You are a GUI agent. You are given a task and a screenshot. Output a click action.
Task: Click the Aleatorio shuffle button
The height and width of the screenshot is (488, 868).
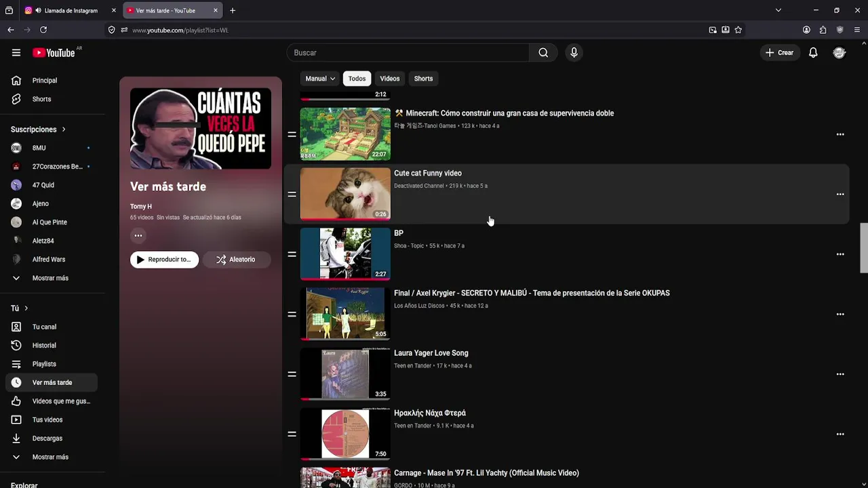click(236, 260)
